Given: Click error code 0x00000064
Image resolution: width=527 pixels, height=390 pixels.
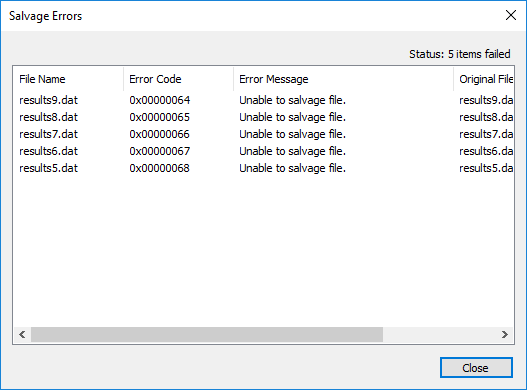Looking at the screenshot, I should [160, 100].
